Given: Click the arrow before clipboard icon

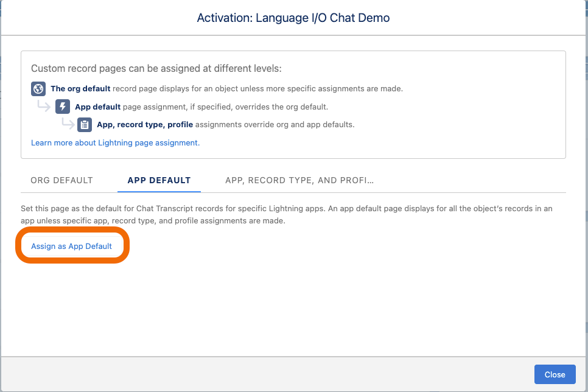Looking at the screenshot, I should click(68, 124).
